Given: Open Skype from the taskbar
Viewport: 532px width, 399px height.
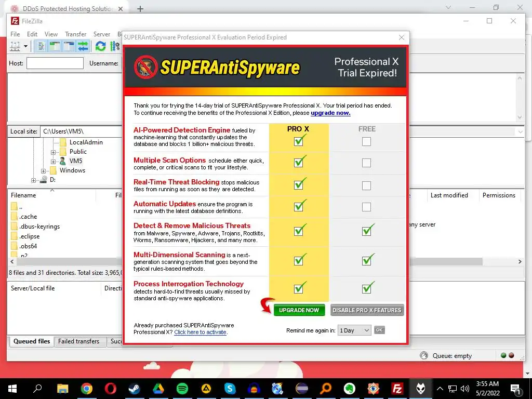Looking at the screenshot, I should click(x=230, y=389).
